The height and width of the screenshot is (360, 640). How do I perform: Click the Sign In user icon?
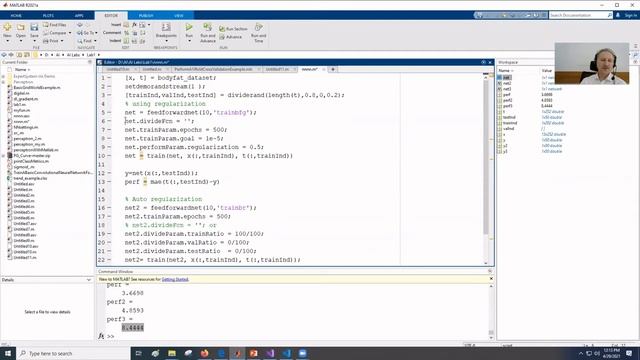[x=618, y=15]
